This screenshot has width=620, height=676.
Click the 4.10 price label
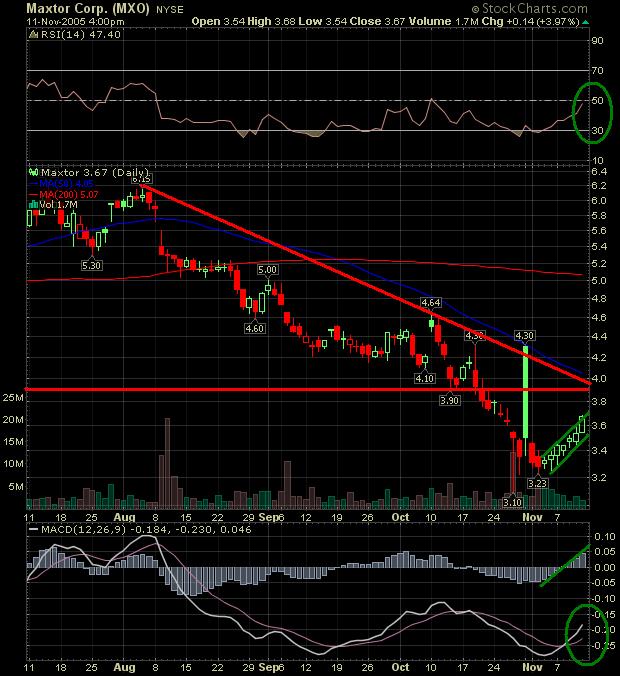pos(425,379)
